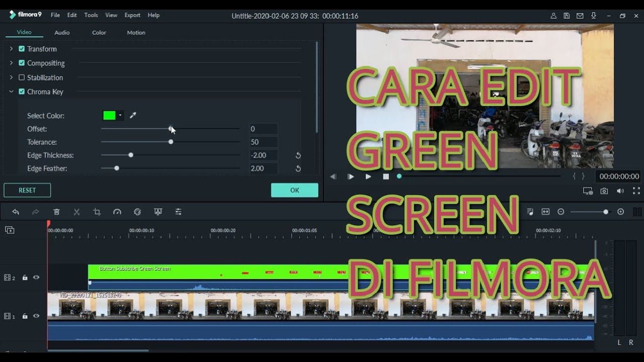Play the preview video

pos(368,176)
